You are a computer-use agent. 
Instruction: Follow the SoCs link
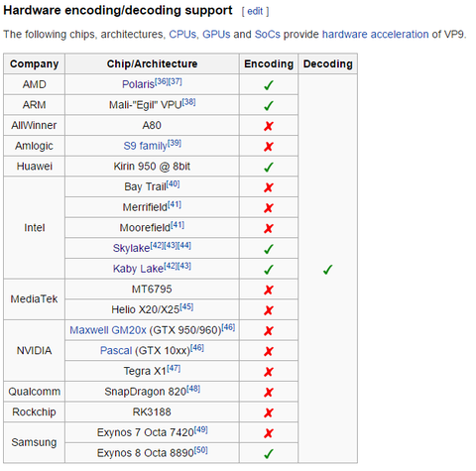pos(268,35)
